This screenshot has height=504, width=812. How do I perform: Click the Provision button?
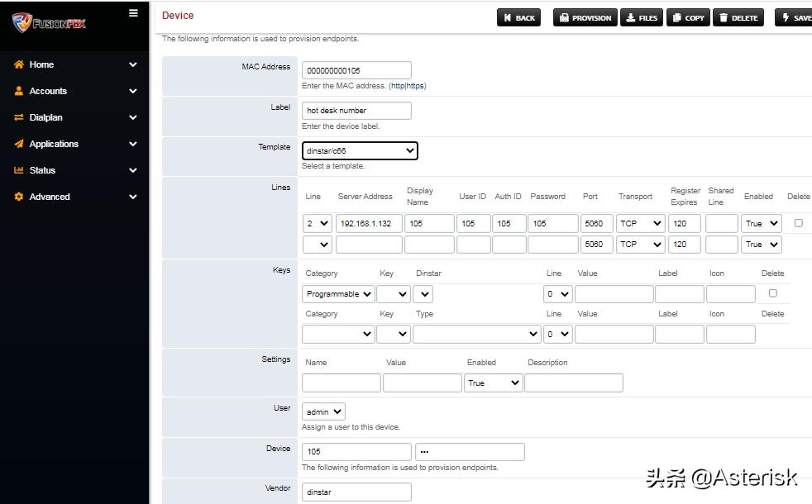tap(585, 17)
